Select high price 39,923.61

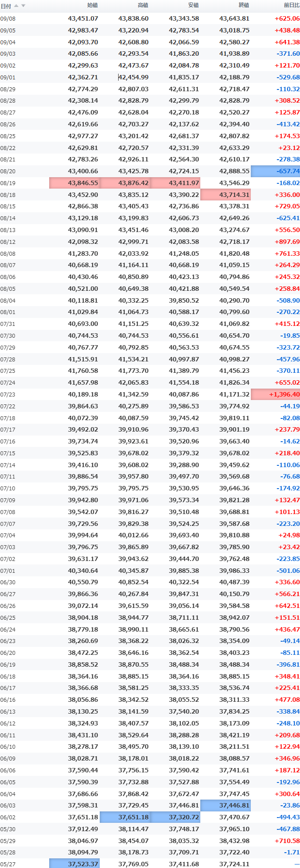(134, 441)
